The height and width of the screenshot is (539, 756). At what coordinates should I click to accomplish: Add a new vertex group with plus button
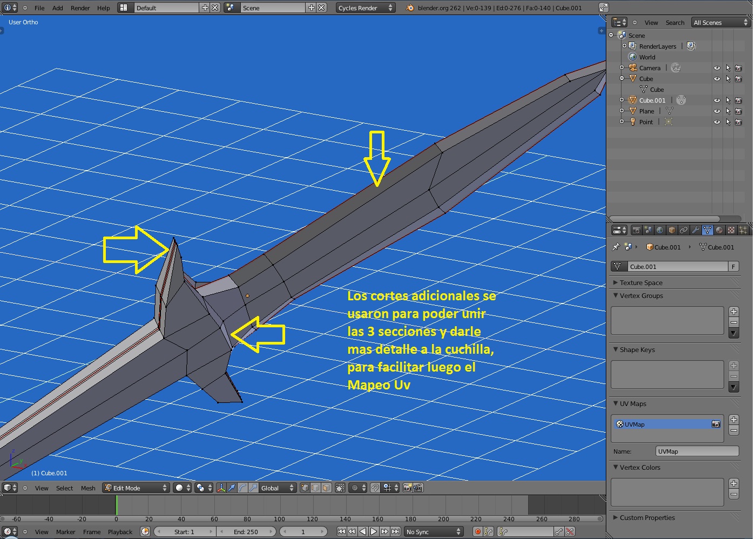pos(734,312)
